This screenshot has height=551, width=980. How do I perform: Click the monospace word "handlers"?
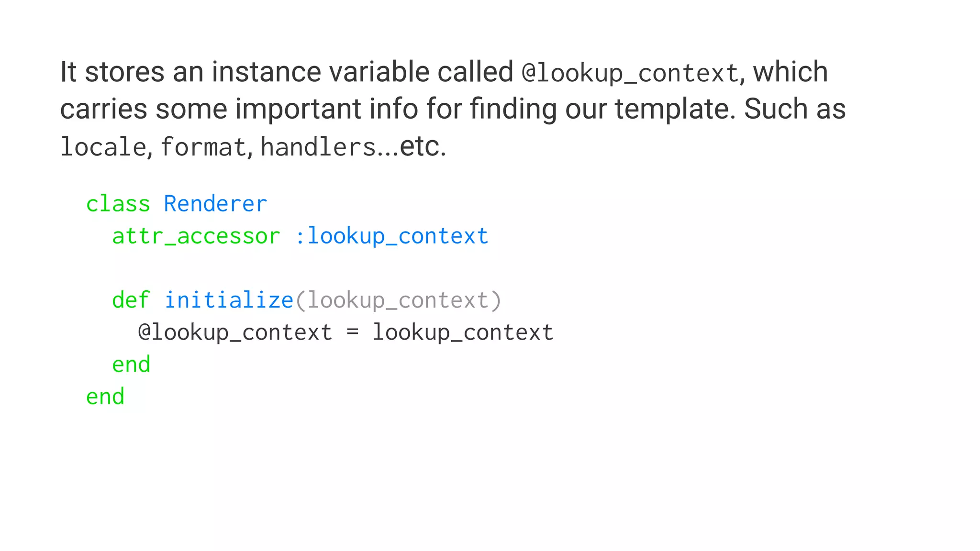tap(318, 147)
